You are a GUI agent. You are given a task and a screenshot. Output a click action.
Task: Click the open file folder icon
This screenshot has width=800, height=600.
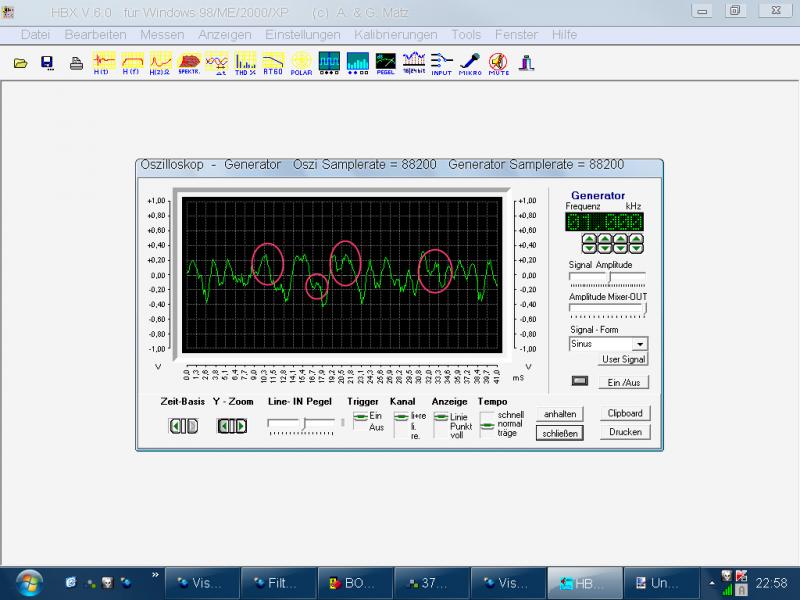(20, 63)
